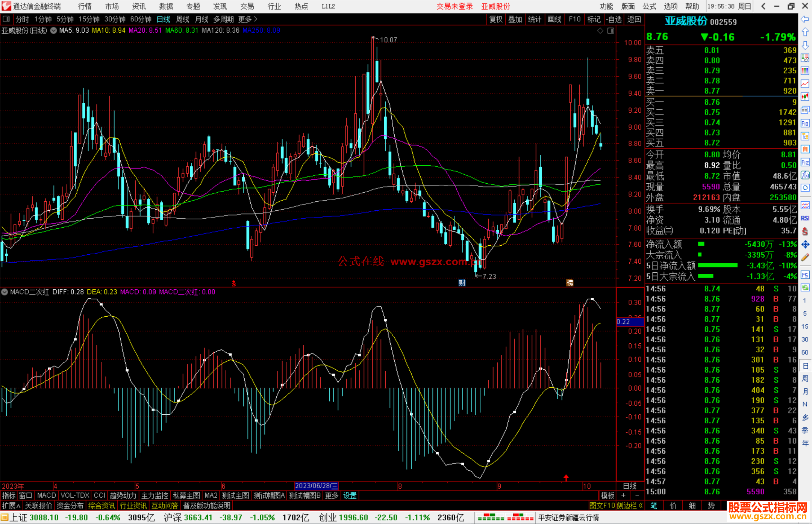
Task: Open the f(x) formula sidebar icon
Action: 805,175
